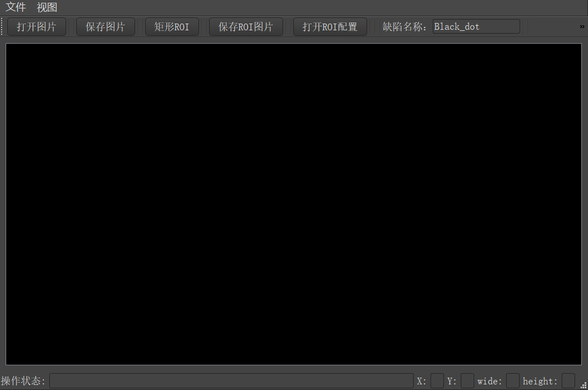Click inside the black image canvas
Image resolution: width=588 pixels, height=390 pixels.
pyautogui.click(x=294, y=204)
